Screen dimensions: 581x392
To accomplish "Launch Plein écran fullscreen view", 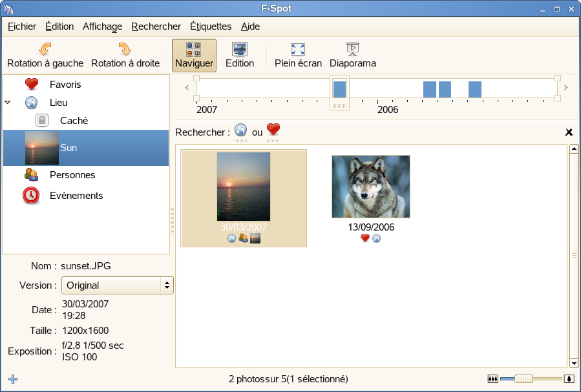I will tap(298, 56).
